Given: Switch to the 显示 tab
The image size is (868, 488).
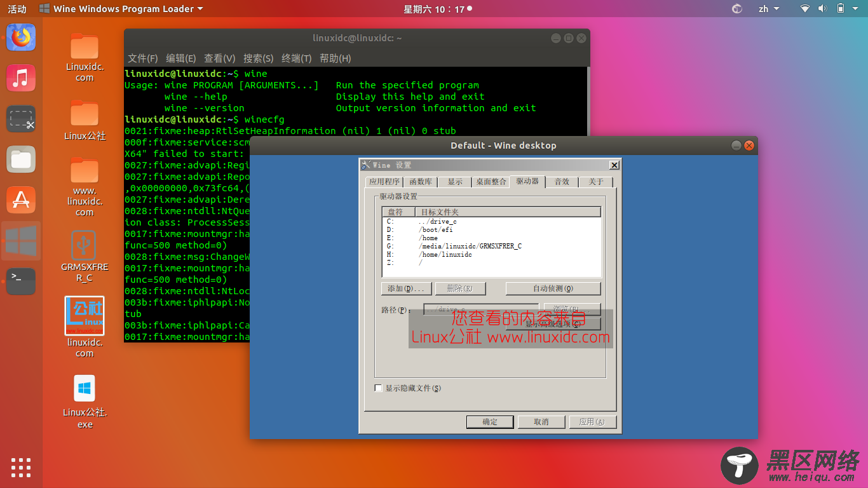Looking at the screenshot, I should (x=454, y=182).
